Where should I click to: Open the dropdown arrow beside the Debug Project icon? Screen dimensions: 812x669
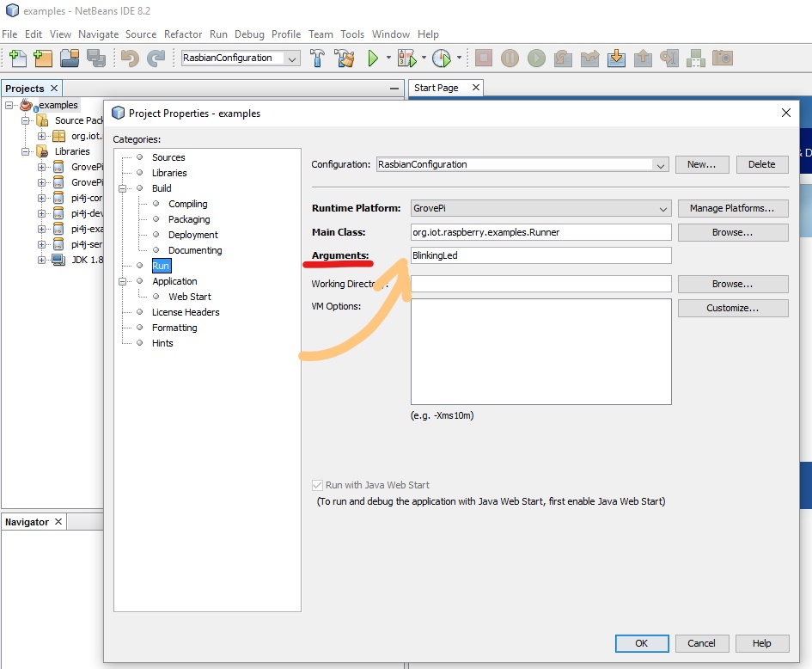424,58
